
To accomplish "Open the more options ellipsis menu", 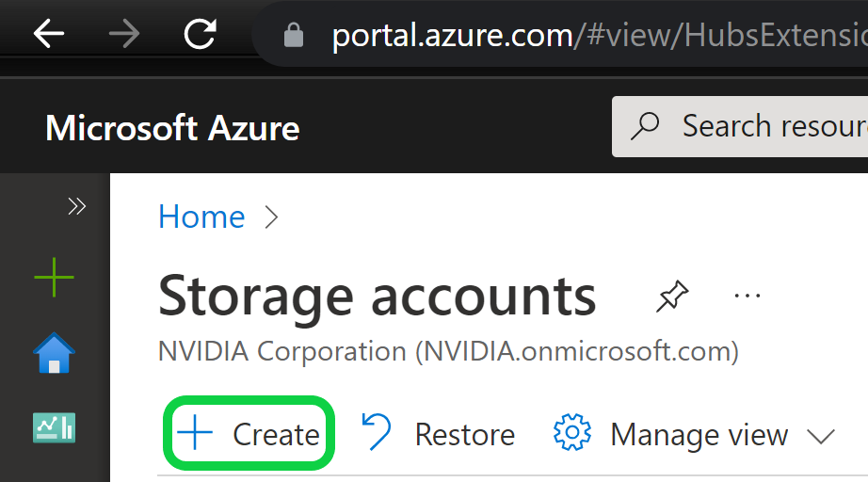I will [x=747, y=297].
